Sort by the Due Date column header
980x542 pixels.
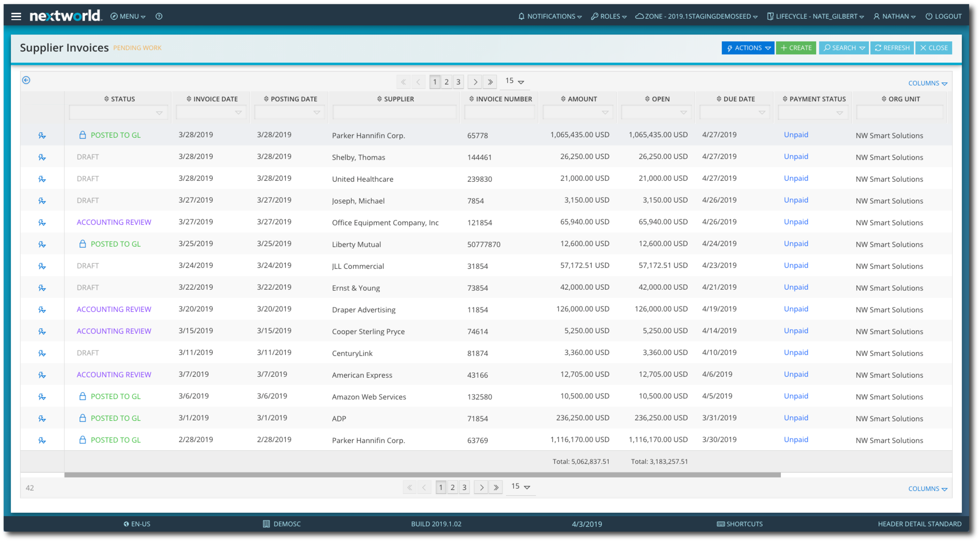(x=735, y=99)
